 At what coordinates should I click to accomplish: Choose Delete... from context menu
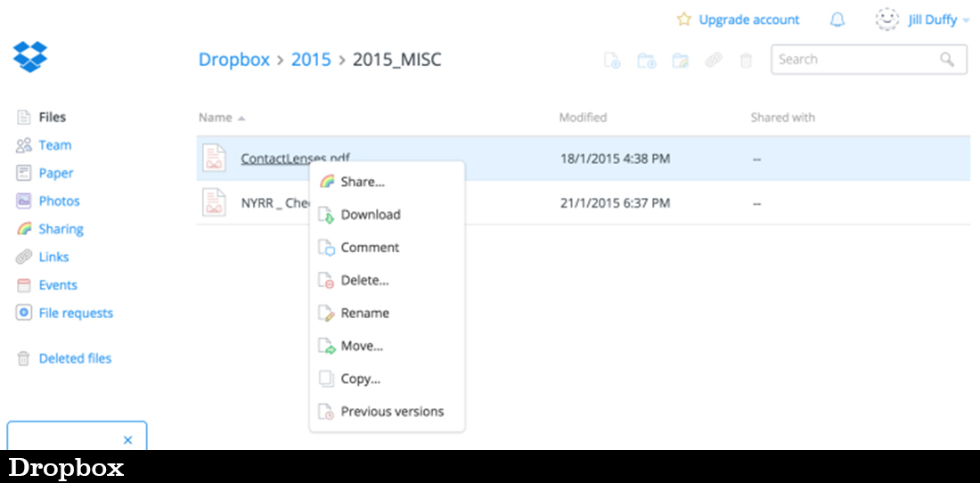pyautogui.click(x=387, y=281)
